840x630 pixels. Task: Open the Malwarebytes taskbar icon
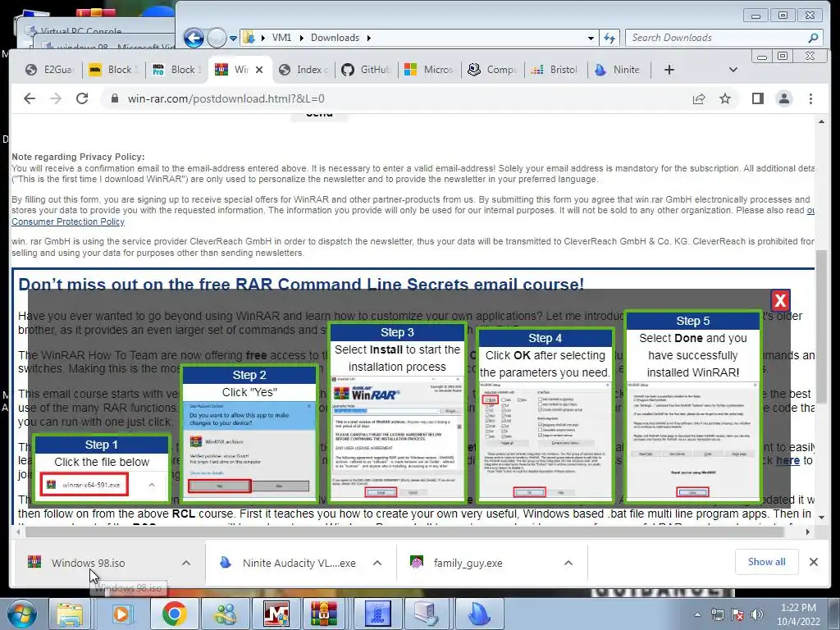[276, 614]
